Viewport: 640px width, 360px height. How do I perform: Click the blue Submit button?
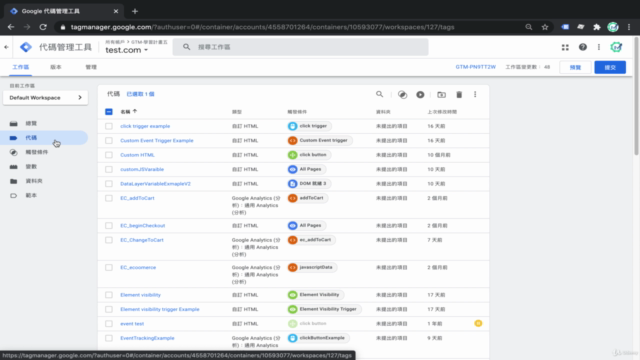[x=610, y=67]
